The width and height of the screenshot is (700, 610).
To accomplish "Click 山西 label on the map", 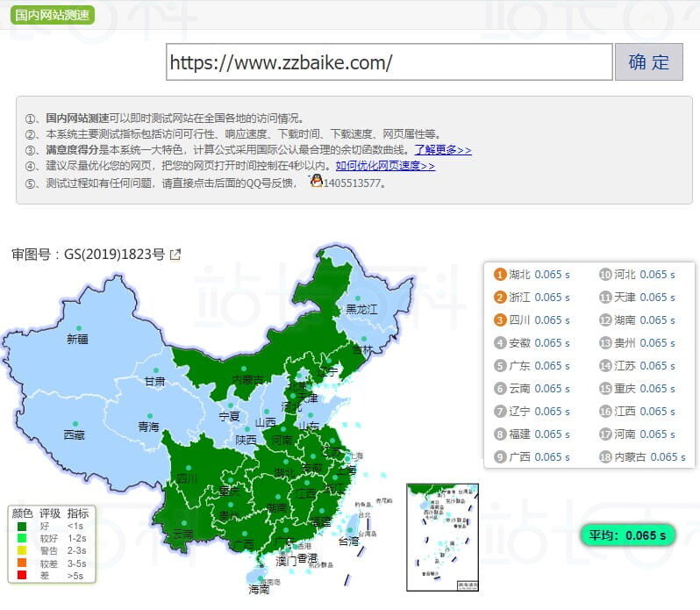I will pos(265,422).
